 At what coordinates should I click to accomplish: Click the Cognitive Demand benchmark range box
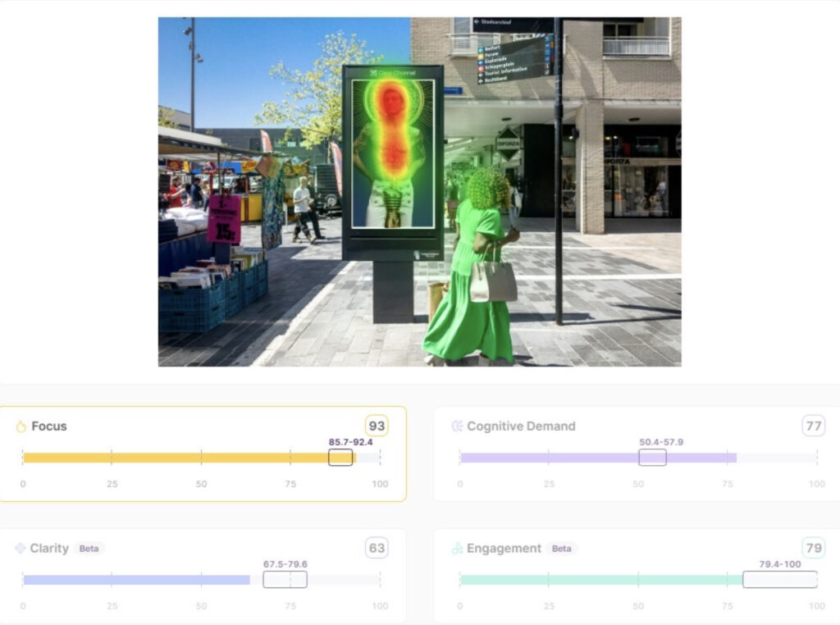[652, 458]
